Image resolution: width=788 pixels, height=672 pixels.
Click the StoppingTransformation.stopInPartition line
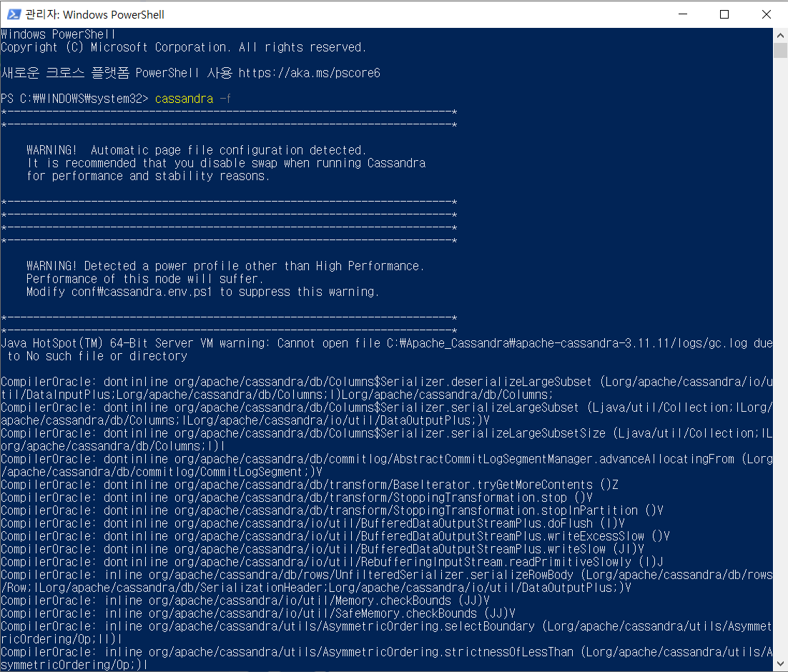tap(332, 510)
